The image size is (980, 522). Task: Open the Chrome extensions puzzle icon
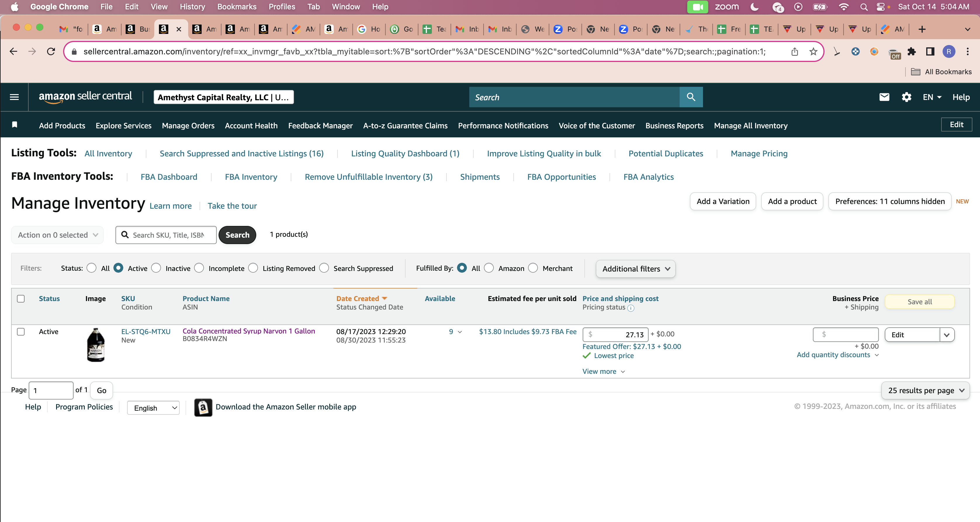tap(911, 51)
